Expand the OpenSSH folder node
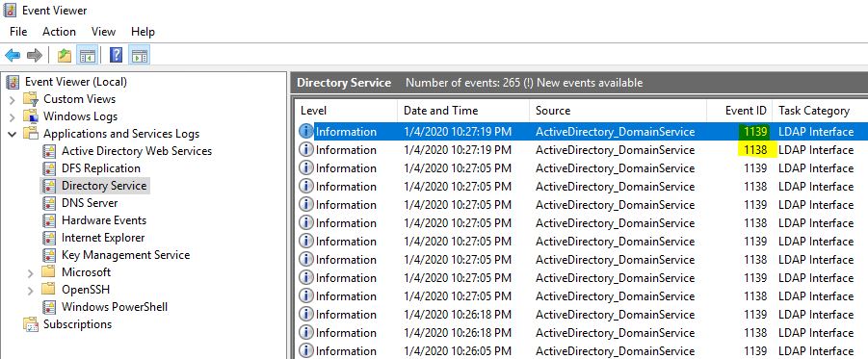Image resolution: width=868 pixels, height=359 pixels. point(30,290)
